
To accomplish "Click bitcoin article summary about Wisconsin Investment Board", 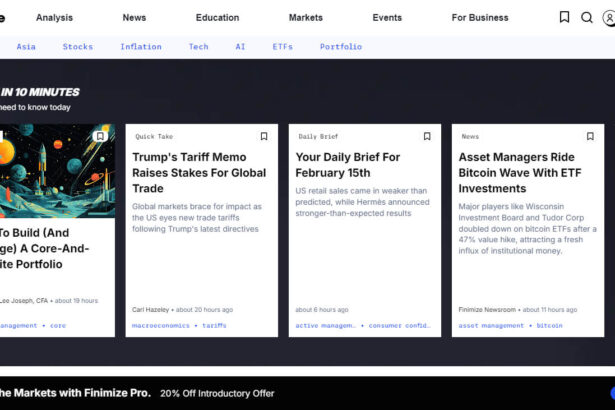I will [528, 228].
